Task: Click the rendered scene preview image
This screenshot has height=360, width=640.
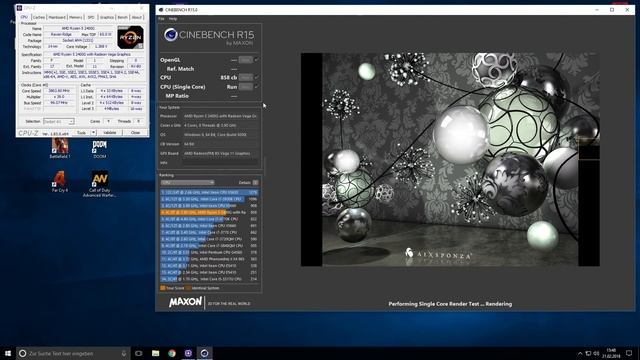Action: [450, 160]
